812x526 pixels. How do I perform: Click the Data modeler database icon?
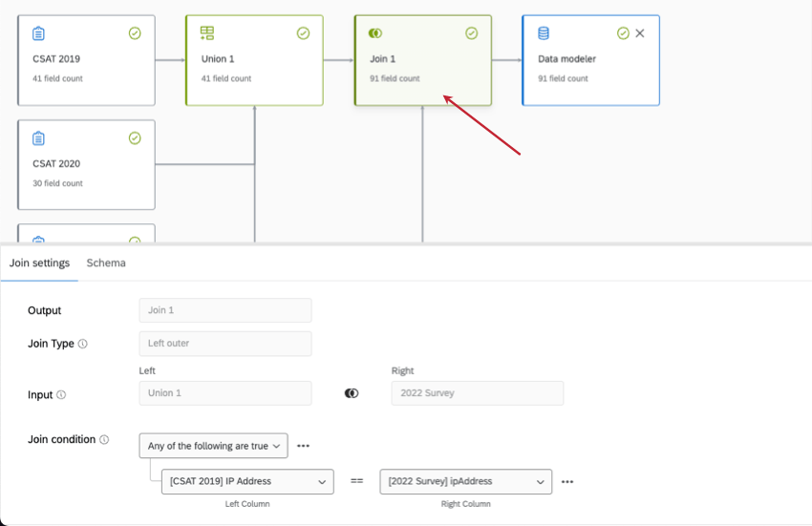[x=544, y=33]
